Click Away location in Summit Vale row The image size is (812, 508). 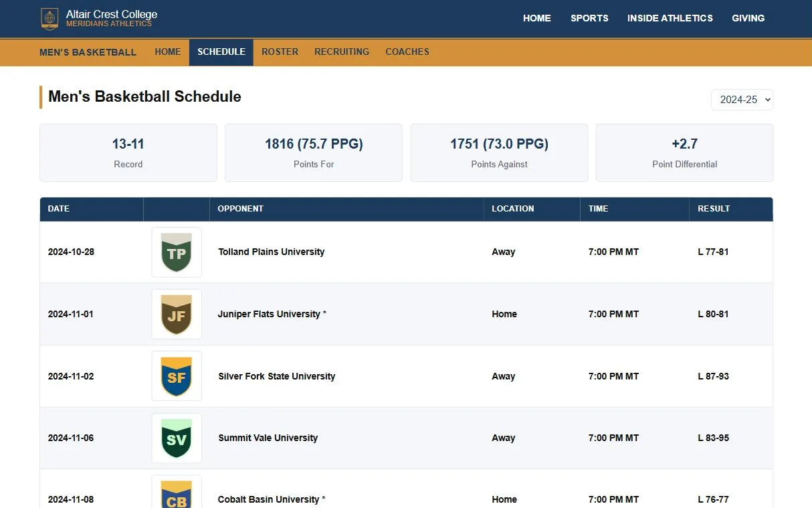tap(504, 438)
